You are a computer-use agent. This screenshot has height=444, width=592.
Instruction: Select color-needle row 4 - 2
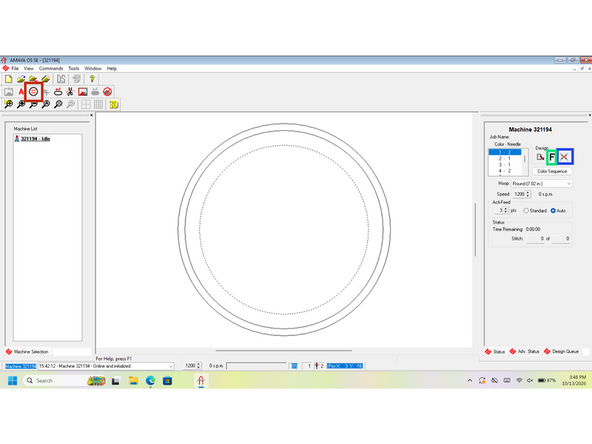pyautogui.click(x=505, y=171)
